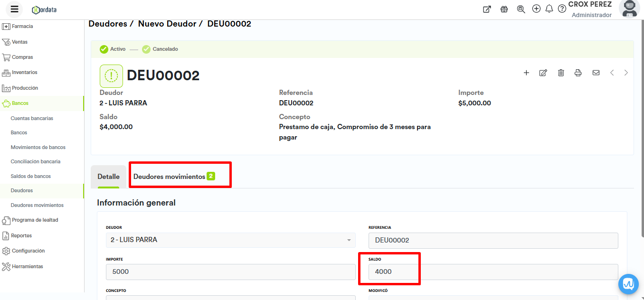Click the add new record plus icon

(x=526, y=73)
